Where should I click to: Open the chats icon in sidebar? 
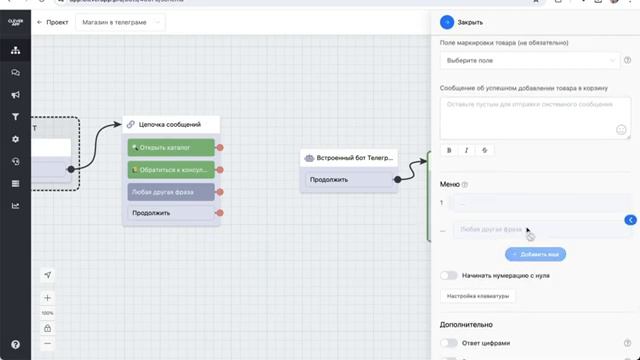16,73
